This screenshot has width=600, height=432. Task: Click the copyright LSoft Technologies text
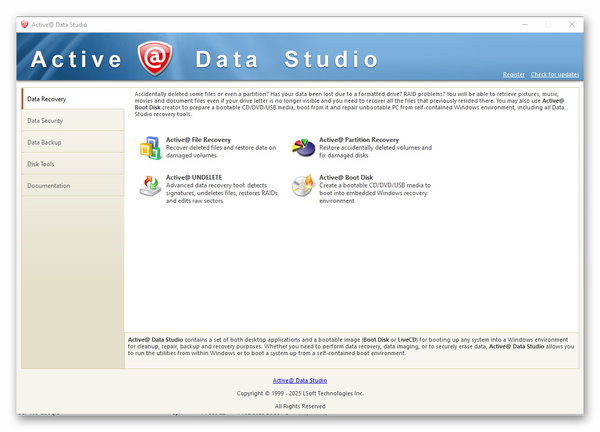coord(300,393)
